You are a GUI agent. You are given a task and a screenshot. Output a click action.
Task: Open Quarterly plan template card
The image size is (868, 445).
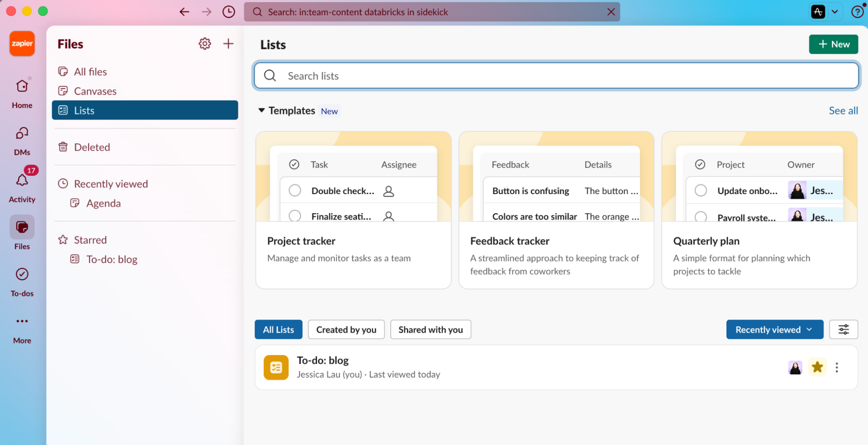(759, 210)
